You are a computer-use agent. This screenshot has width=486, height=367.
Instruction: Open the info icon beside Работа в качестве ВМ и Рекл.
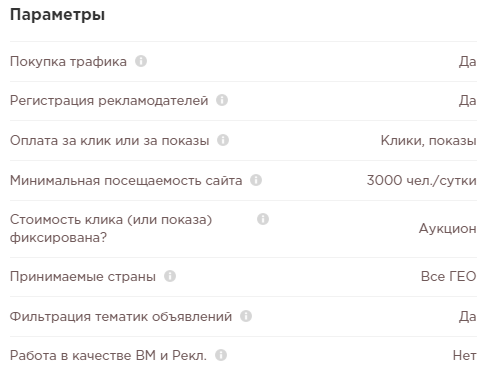pos(221,355)
